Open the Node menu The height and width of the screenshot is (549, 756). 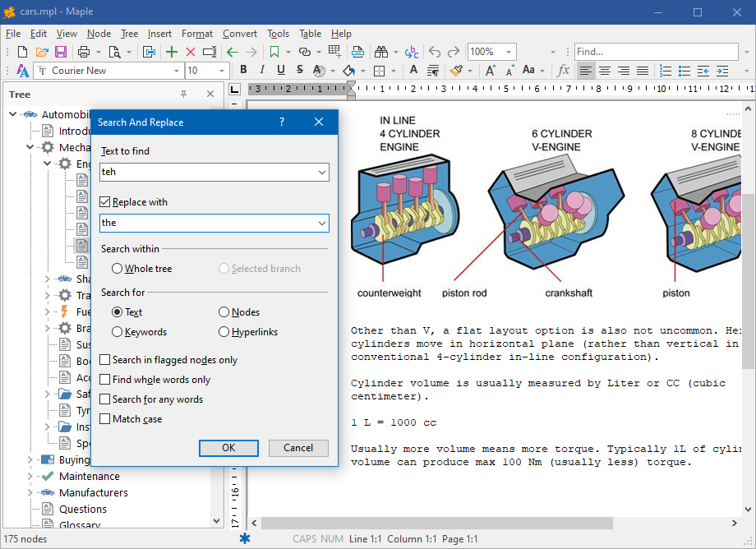(99, 34)
